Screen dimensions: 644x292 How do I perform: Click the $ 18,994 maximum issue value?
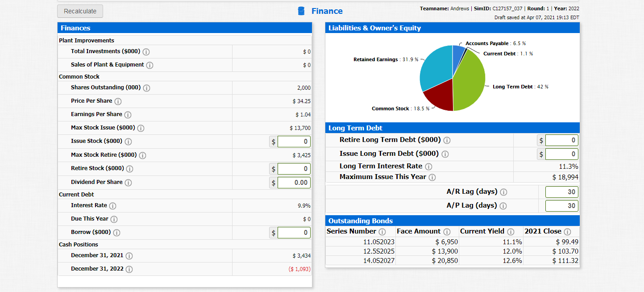coord(565,177)
